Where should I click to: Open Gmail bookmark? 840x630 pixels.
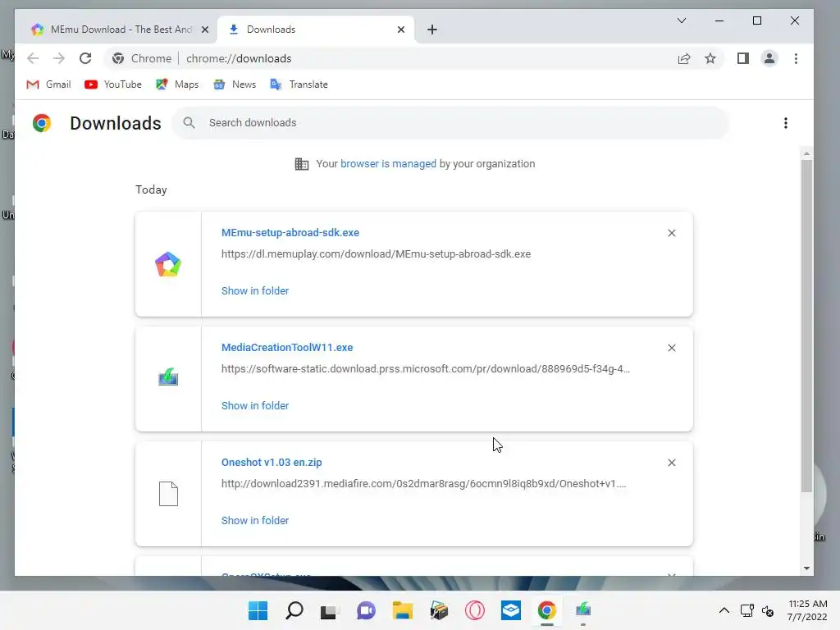tap(48, 84)
